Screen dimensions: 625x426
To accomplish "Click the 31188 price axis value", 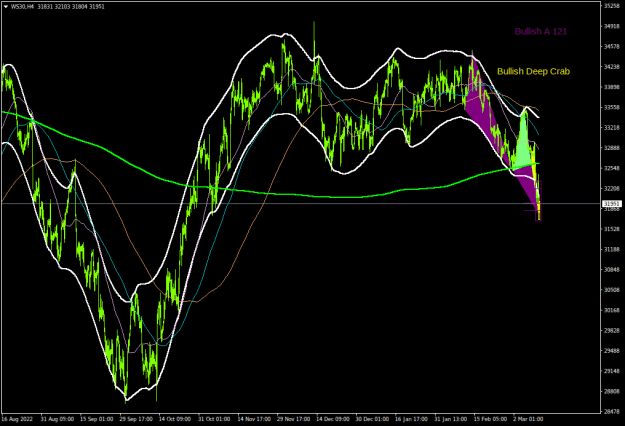I will point(611,249).
